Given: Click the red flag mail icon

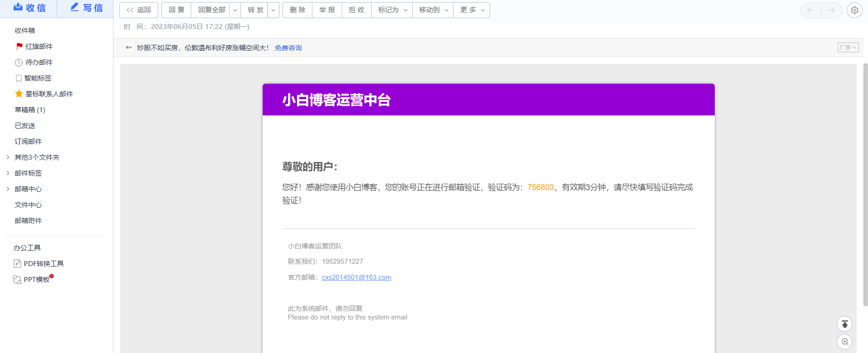Looking at the screenshot, I should point(19,47).
